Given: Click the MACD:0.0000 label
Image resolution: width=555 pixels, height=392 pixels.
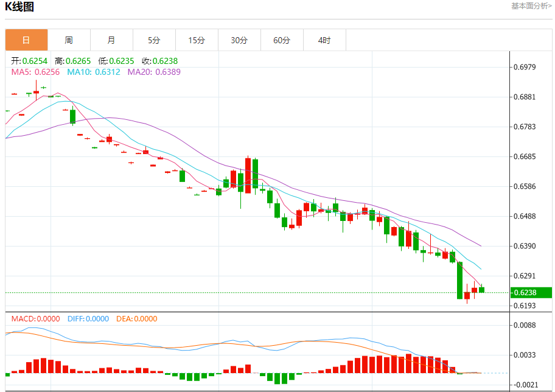Looking at the screenshot, I should (35, 319).
